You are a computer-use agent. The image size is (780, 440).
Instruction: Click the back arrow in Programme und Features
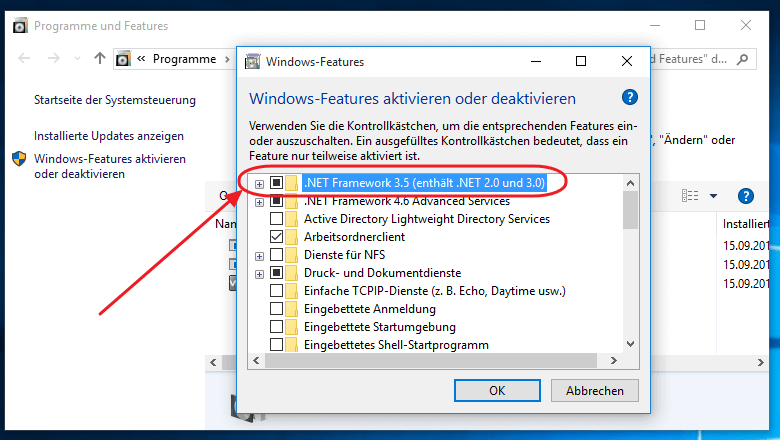[x=24, y=59]
